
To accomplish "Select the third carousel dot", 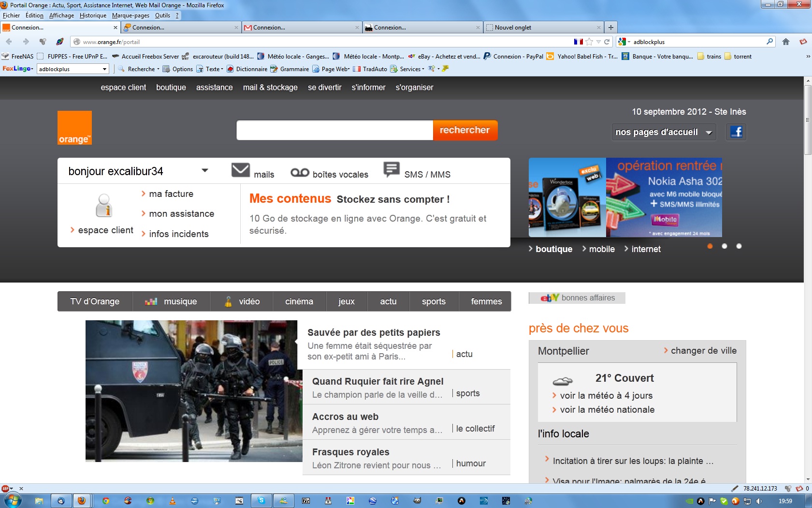I will (x=739, y=246).
